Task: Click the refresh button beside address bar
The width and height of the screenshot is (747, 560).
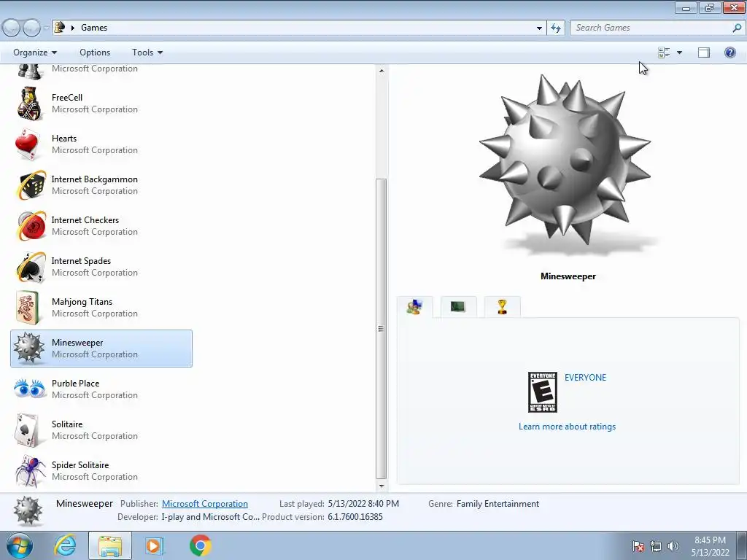Action: tap(555, 28)
